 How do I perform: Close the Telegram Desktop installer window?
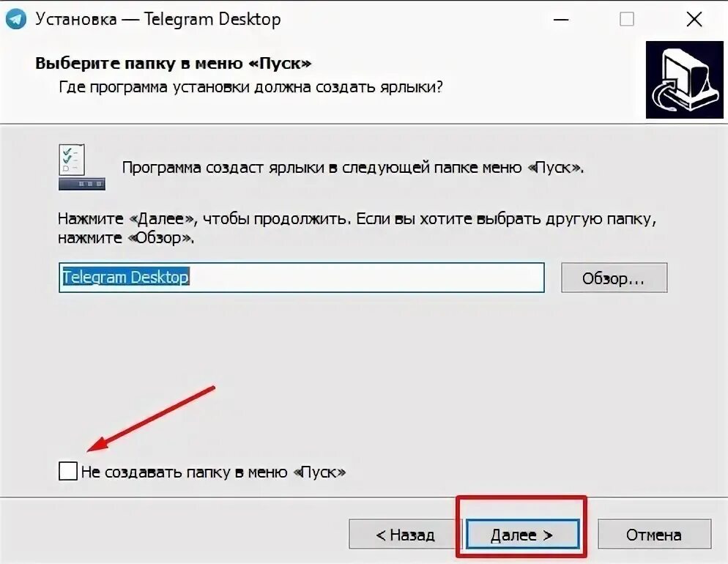coord(694,20)
